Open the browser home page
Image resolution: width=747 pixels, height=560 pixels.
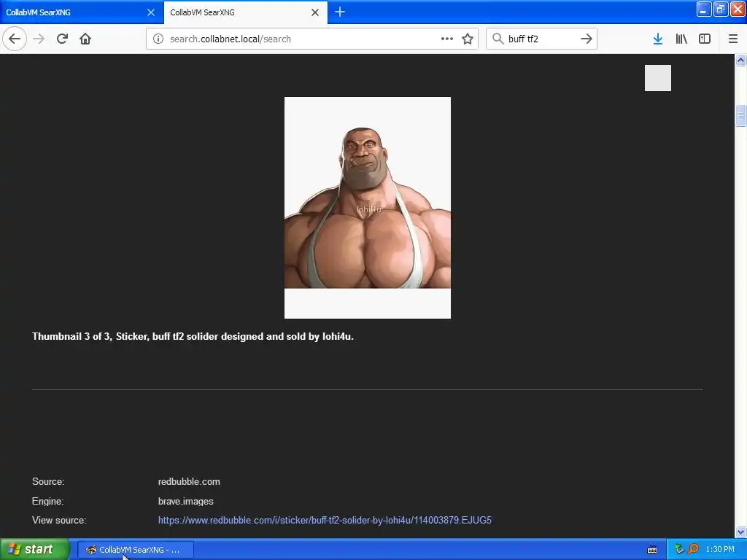tap(85, 39)
